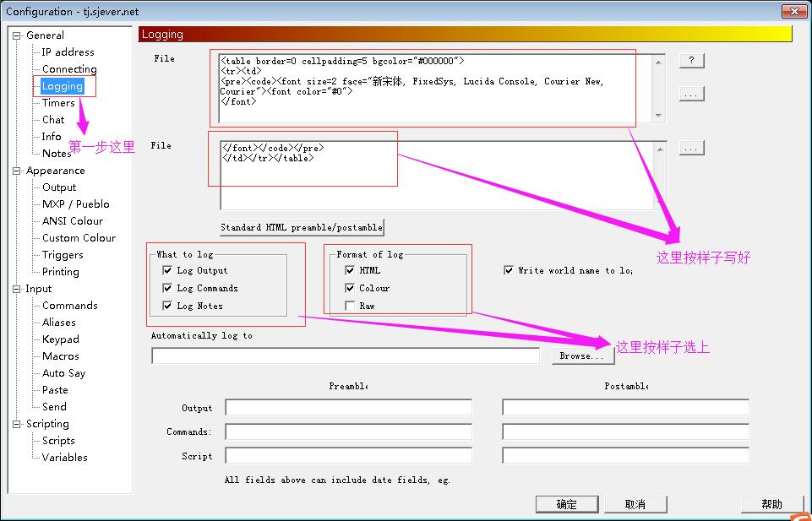Collapse the Appearance tree node
Image resolution: width=812 pixels, height=521 pixels.
click(17, 171)
